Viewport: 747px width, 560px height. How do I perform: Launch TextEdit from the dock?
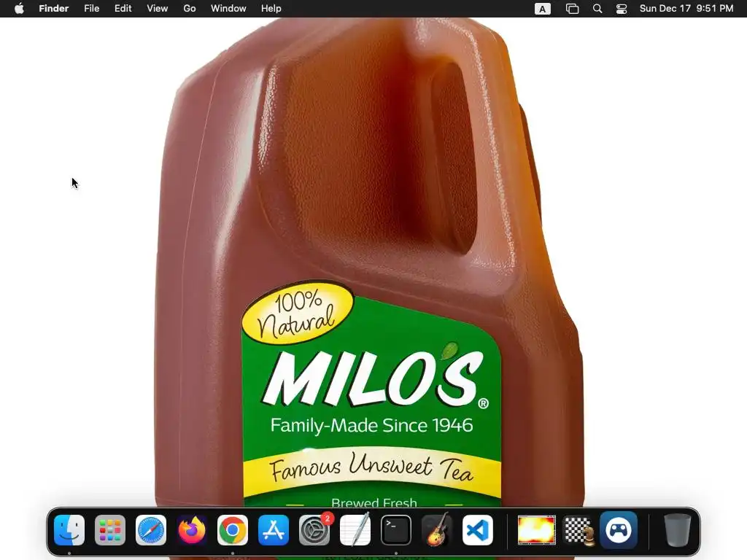click(x=355, y=530)
